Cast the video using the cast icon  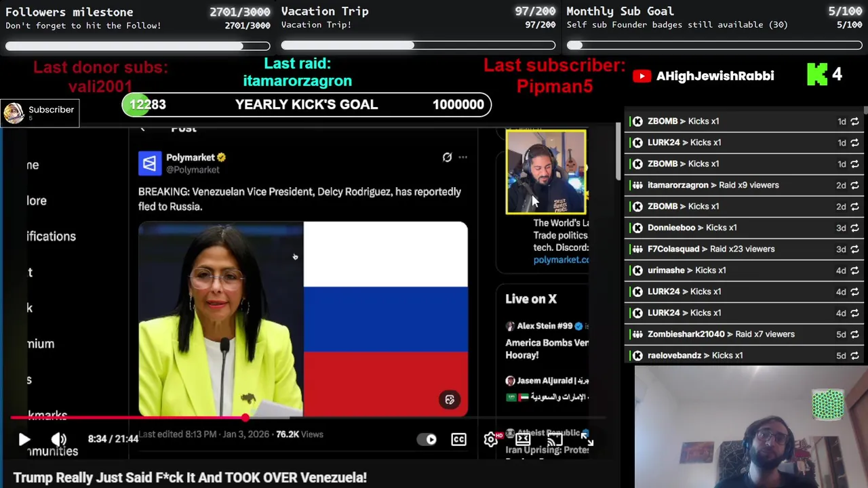click(555, 439)
